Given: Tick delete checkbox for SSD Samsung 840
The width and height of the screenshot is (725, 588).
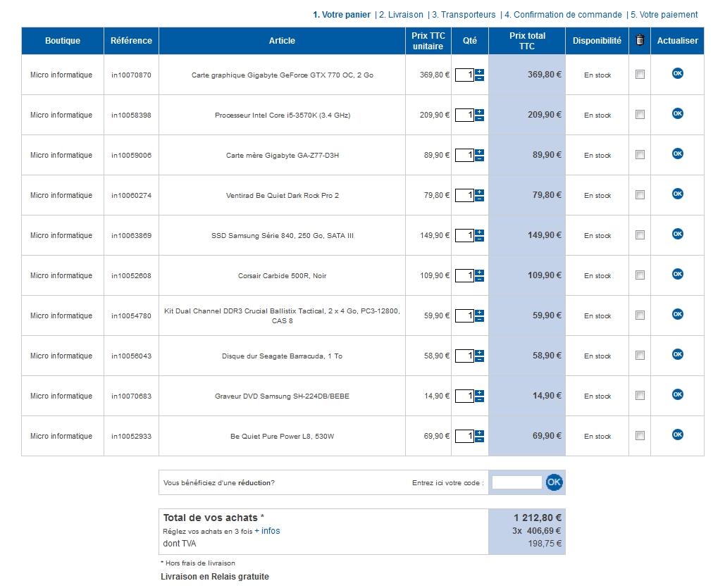Looking at the screenshot, I should 640,235.
